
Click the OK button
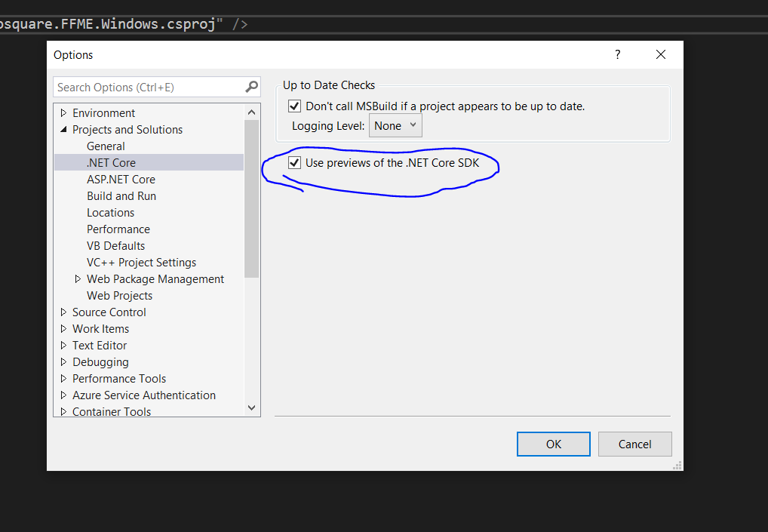[553, 444]
